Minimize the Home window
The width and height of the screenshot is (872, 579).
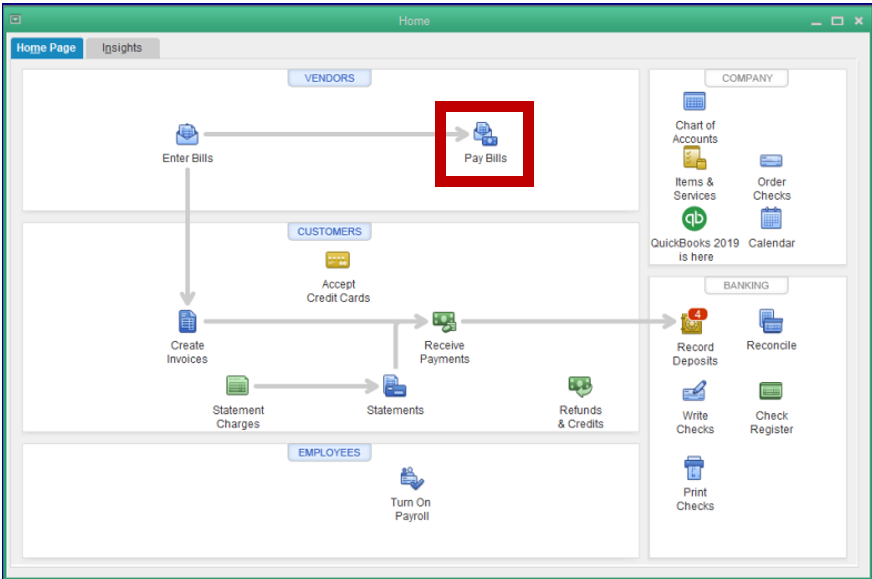point(816,22)
